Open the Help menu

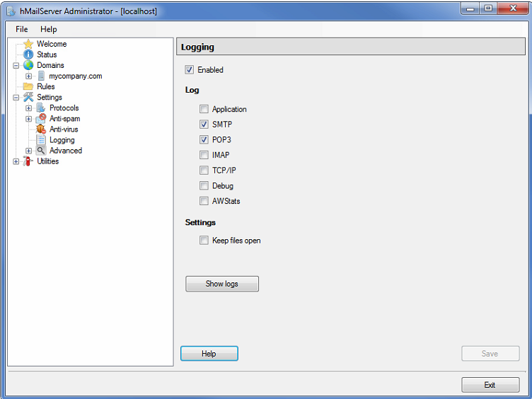tap(49, 30)
